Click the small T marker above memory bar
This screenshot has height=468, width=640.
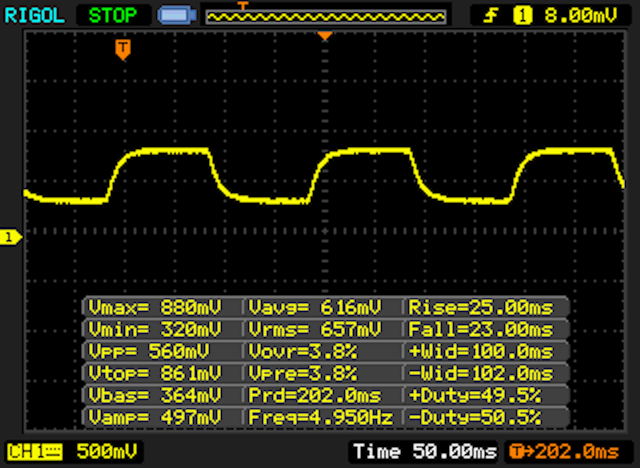(242, 5)
